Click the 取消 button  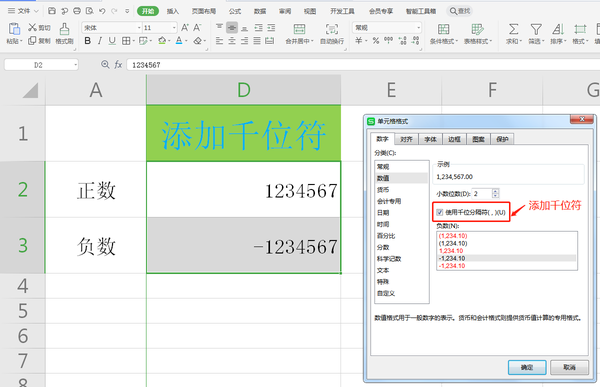pos(569,367)
